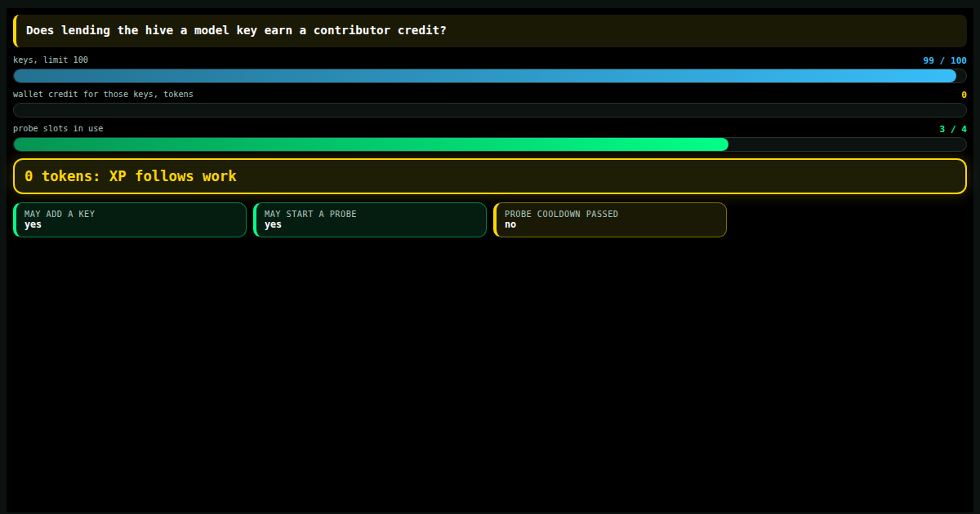Click the green probe slots bar fill
980x514 pixels.
(x=371, y=144)
